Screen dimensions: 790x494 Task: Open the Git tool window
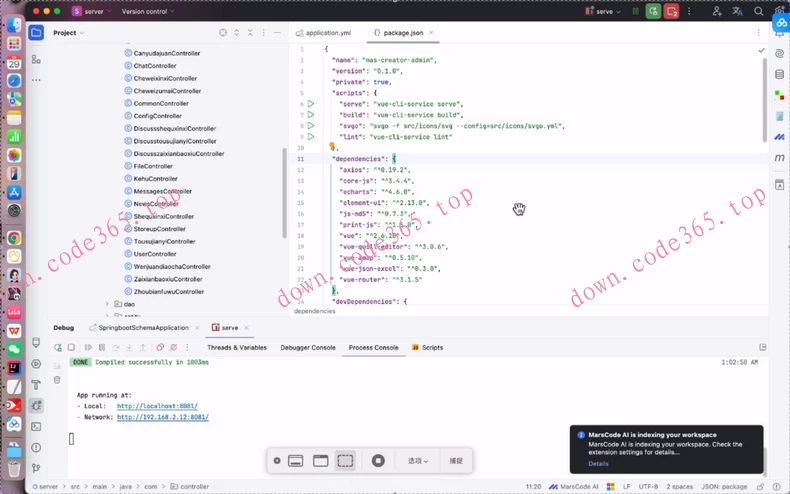[36, 468]
